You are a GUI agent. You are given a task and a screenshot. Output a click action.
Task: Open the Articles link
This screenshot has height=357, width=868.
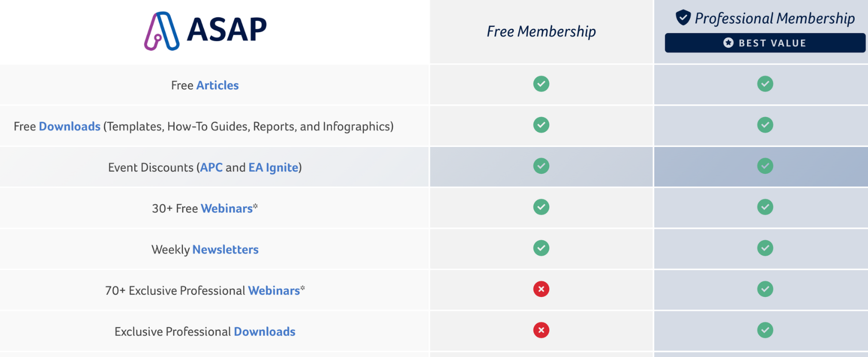click(217, 85)
